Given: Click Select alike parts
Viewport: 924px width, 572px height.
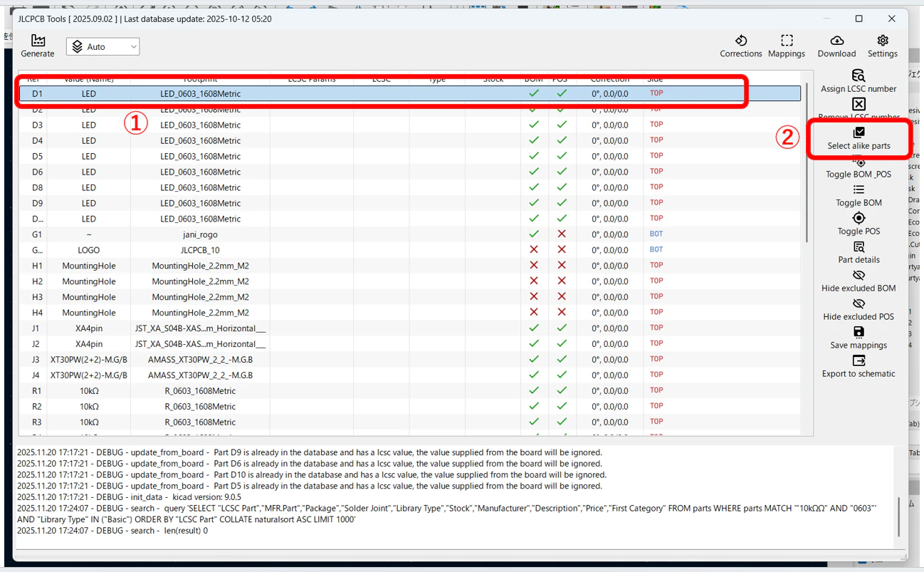Looking at the screenshot, I should click(x=859, y=139).
